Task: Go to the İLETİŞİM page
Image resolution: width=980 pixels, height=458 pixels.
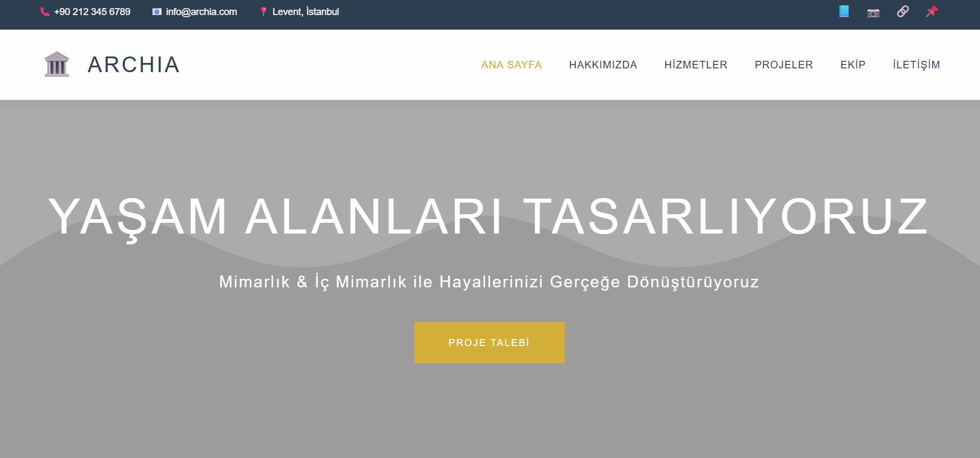Action: (x=916, y=65)
